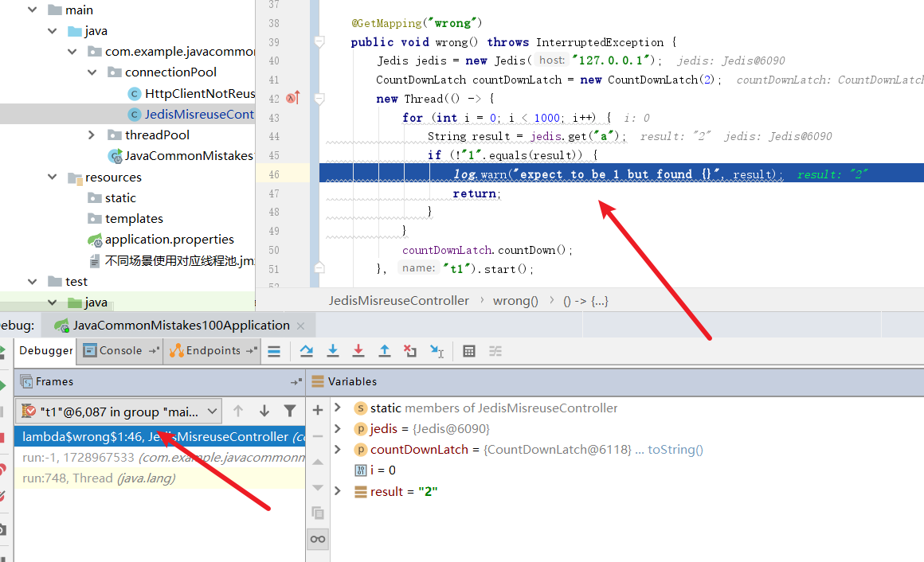This screenshot has height=562, width=924.
Task: Switch to the Endpoints tab
Action: coord(212,351)
